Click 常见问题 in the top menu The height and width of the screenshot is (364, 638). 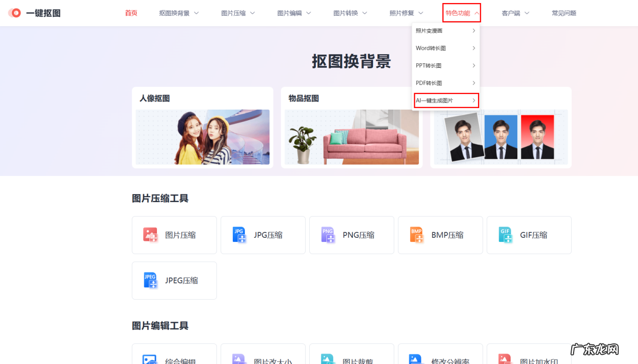tap(564, 13)
